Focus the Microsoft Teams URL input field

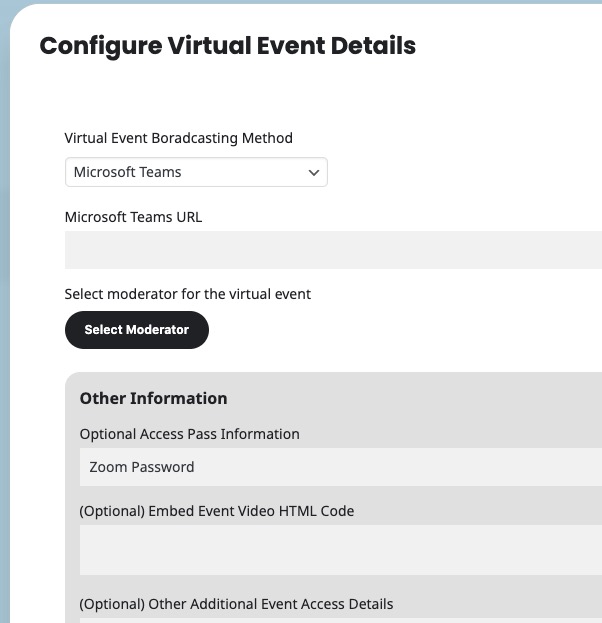coord(332,250)
